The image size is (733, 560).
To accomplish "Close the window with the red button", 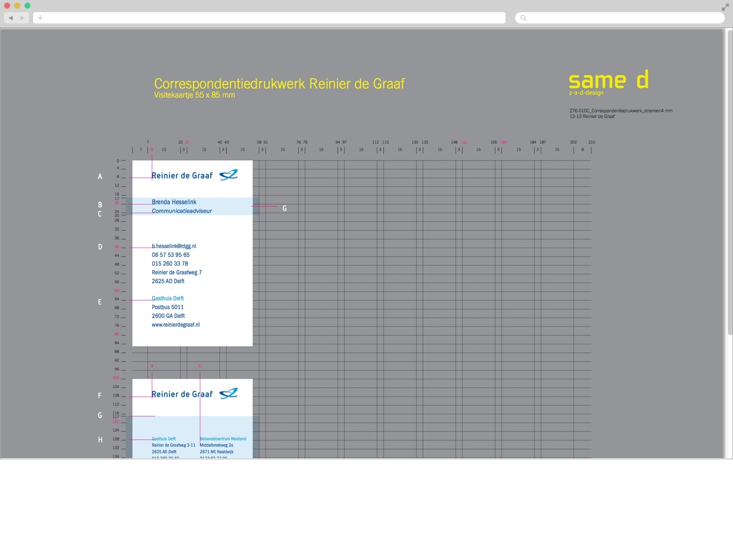I will pos(7,6).
